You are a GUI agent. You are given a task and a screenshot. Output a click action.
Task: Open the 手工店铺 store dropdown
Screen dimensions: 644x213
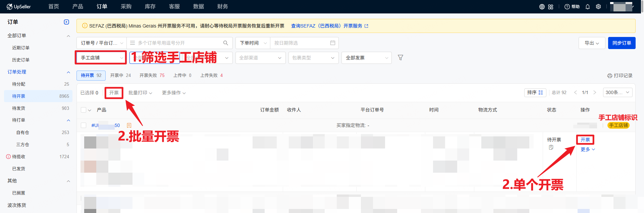(101, 58)
